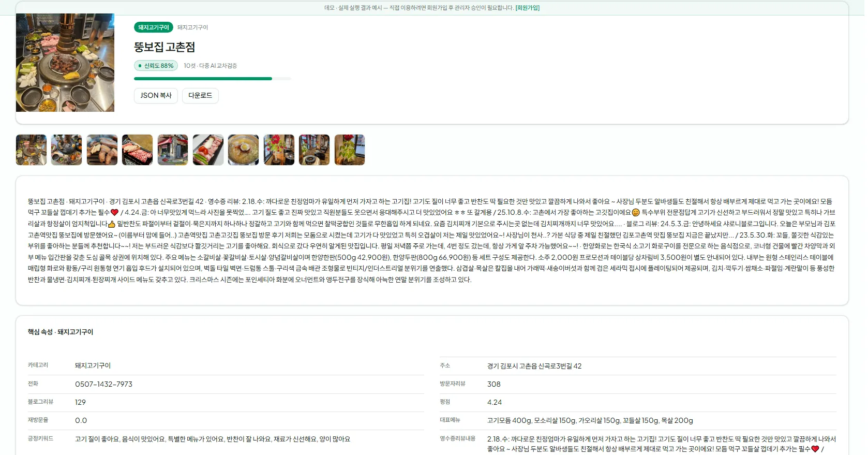
Task: Click the 다운로드 button
Action: tap(200, 96)
